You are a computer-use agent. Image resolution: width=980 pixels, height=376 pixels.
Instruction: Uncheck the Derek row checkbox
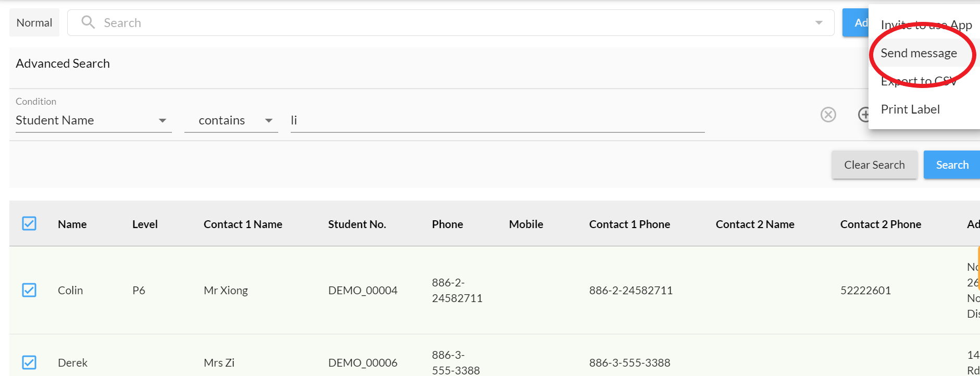29,362
